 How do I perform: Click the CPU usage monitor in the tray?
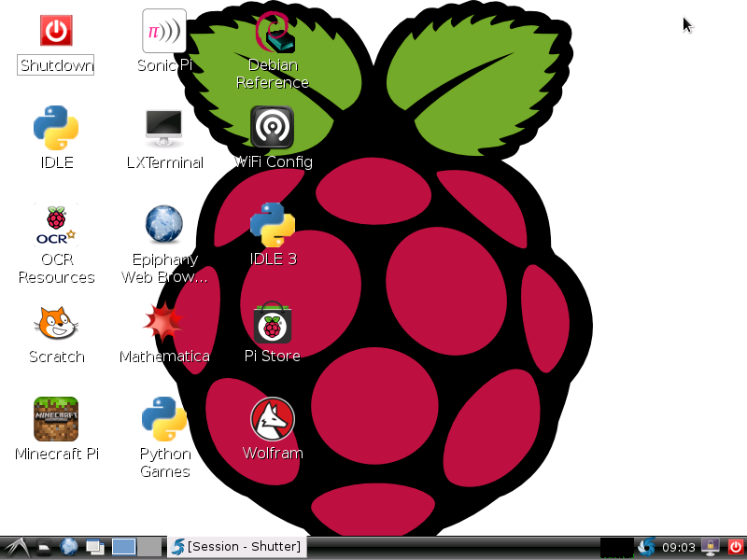pos(617,547)
